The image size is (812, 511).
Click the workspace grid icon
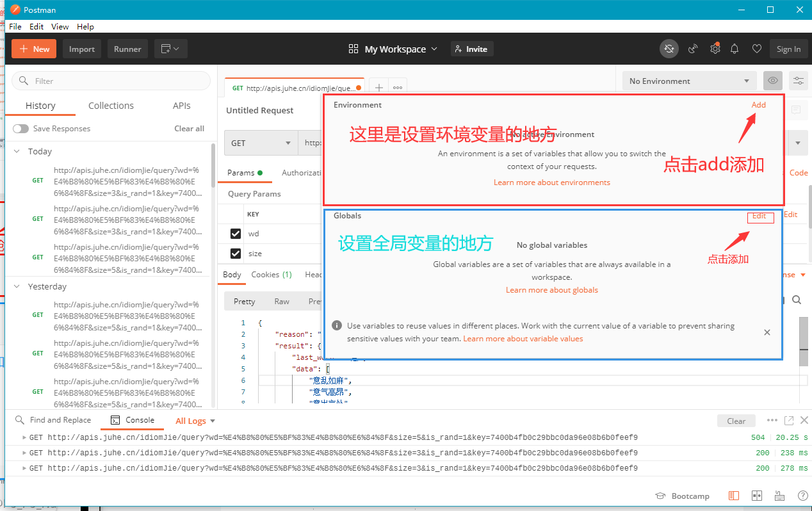353,49
